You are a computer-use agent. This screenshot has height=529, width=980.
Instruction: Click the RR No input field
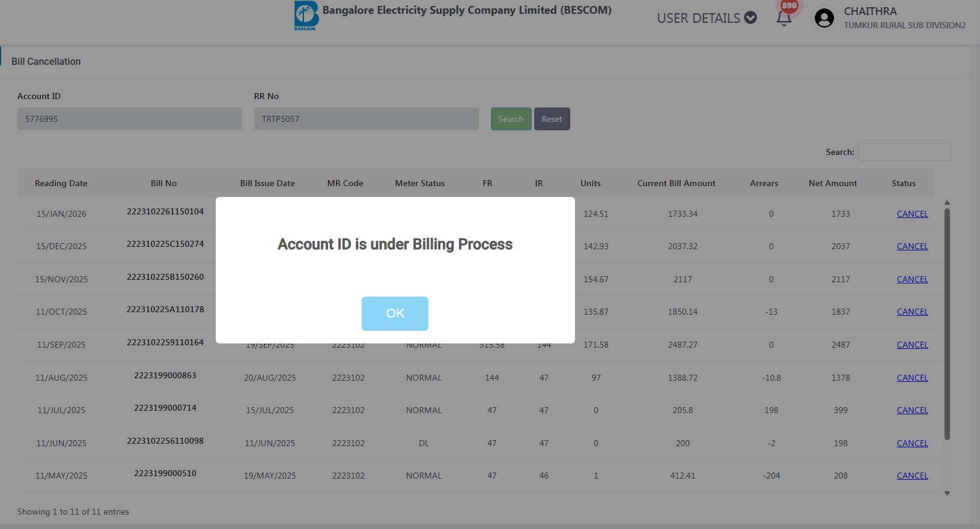[367, 119]
